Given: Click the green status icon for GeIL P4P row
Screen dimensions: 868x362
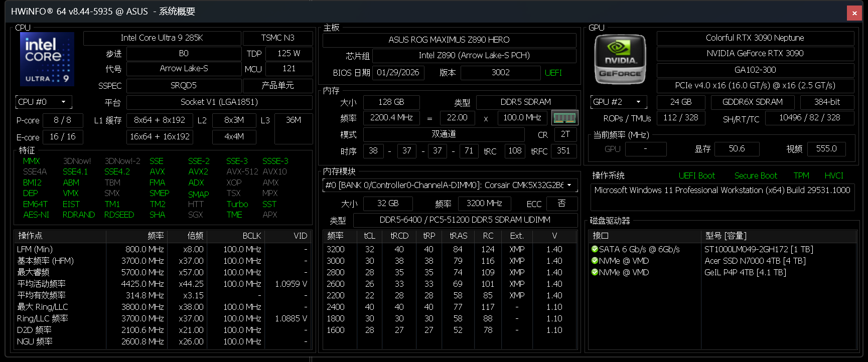Looking at the screenshot, I should (595, 272).
